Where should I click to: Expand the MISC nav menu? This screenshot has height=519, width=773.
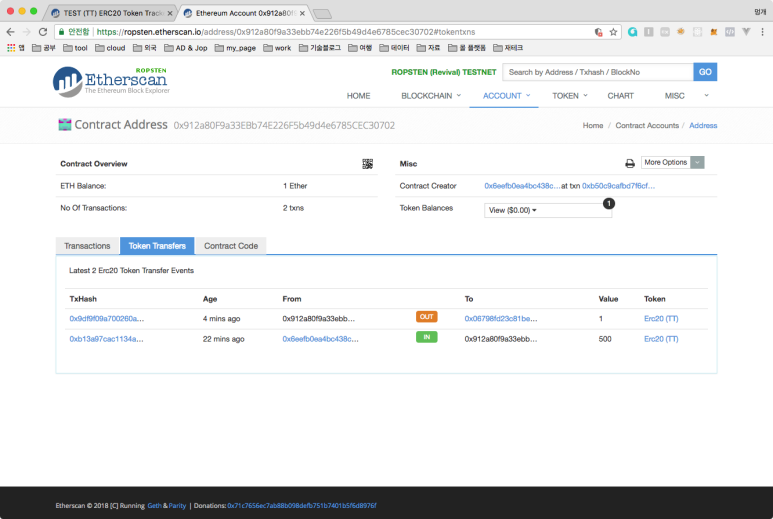pos(674,96)
